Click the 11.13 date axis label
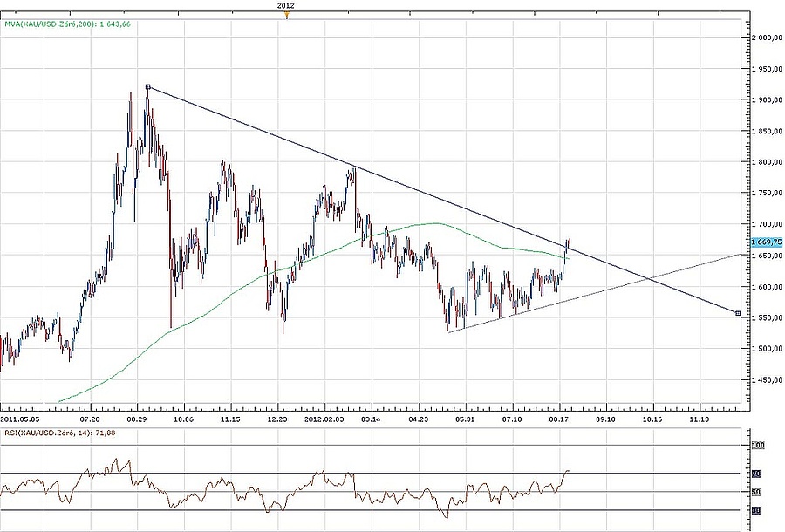The width and height of the screenshot is (785, 532). [699, 419]
